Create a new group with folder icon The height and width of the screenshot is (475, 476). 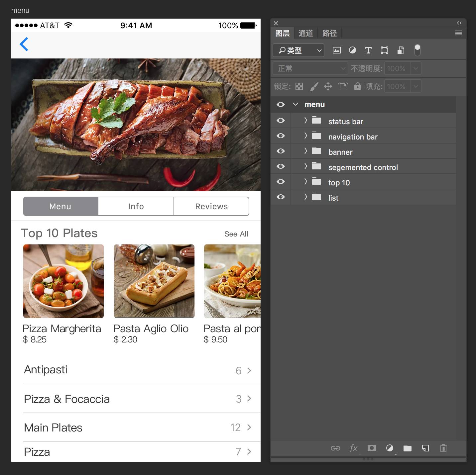407,448
